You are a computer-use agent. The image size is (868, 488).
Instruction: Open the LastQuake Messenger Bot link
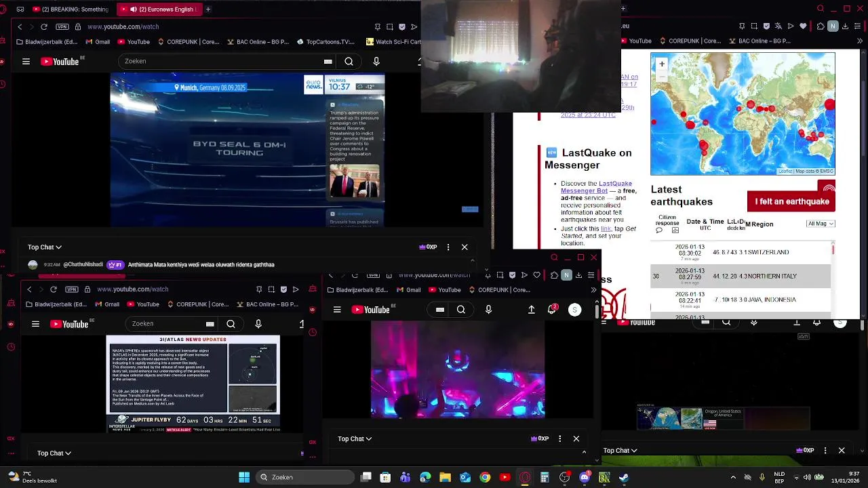595,187
